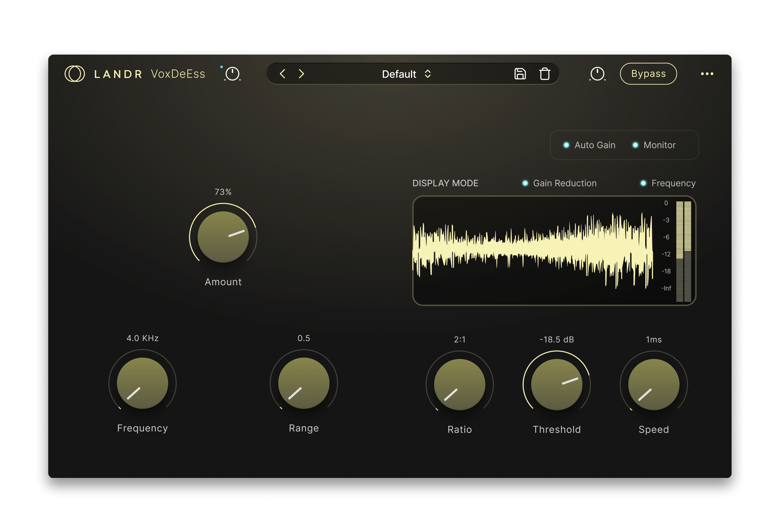Go to the previous preset with the left arrow

pyautogui.click(x=283, y=74)
